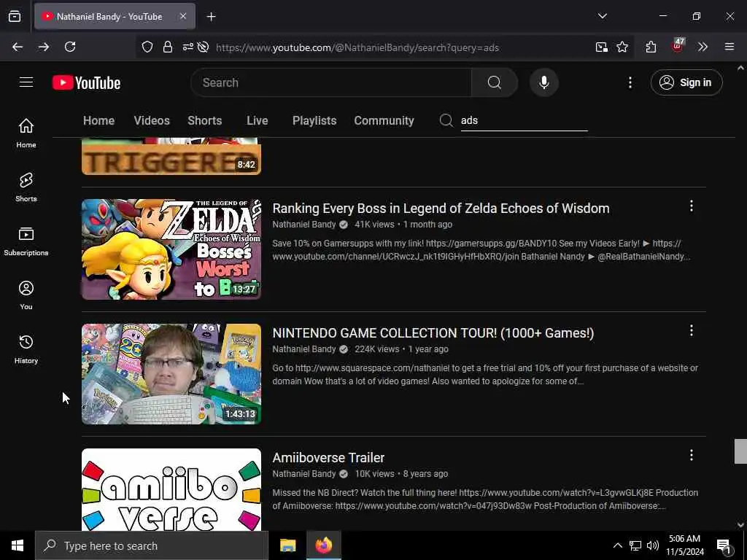
Task: Open Firefox extensions puzzle icon
Action: coord(651,47)
